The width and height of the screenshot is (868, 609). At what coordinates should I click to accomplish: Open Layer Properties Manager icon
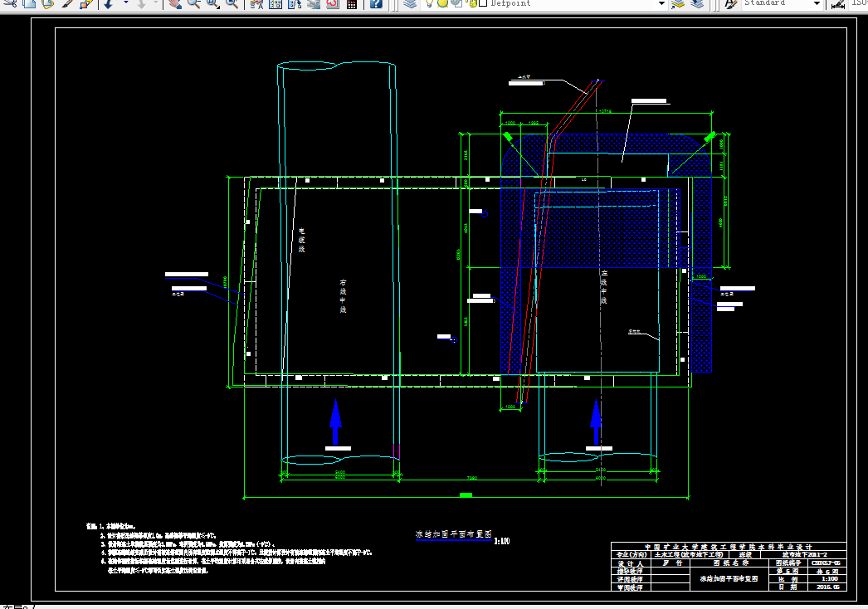click(410, 3)
